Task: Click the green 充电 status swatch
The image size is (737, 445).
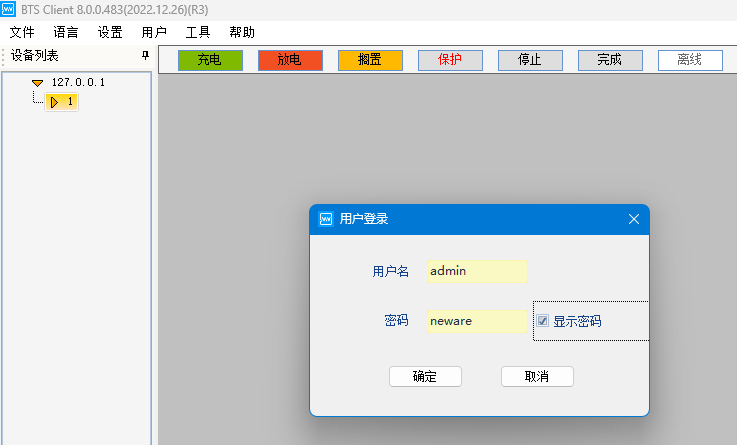Action: (211, 60)
